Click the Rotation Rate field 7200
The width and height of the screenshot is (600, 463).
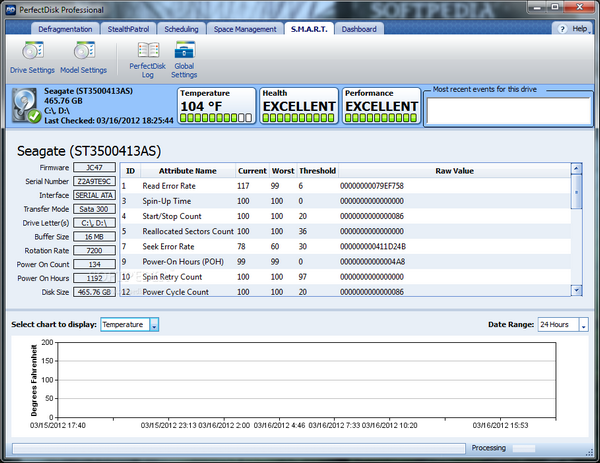[x=94, y=250]
